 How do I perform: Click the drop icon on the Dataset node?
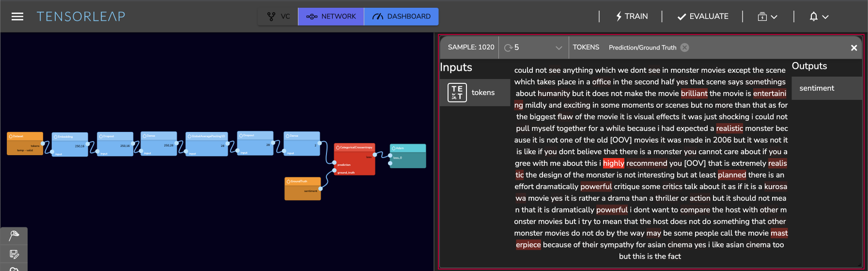[x=11, y=136]
